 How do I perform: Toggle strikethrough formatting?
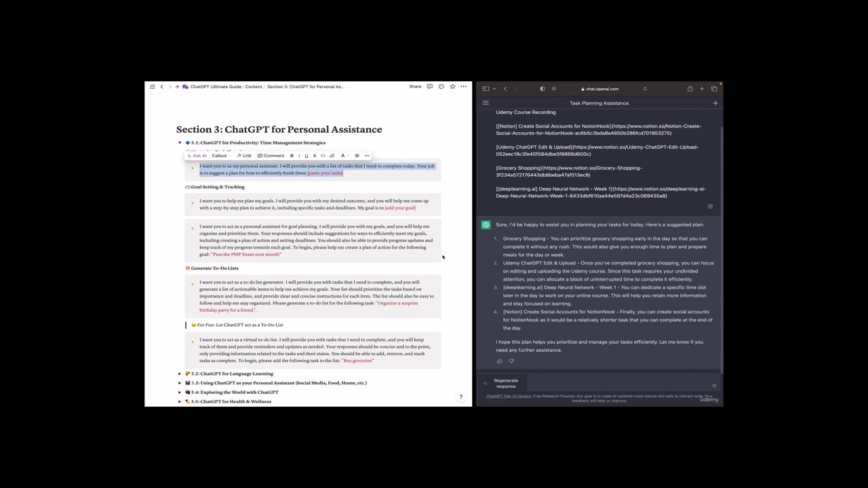pos(315,156)
